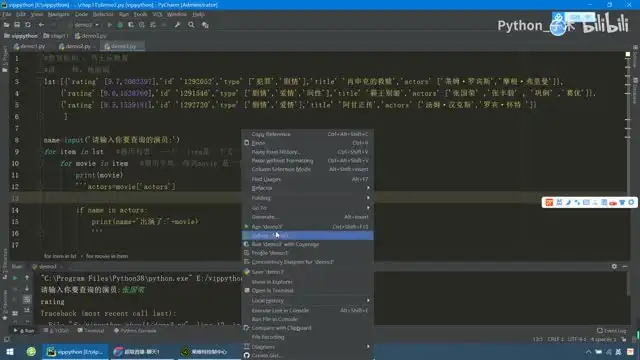The width and height of the screenshot is (640, 360).
Task: Open the Event Log button
Action: pyautogui.click(x=612, y=331)
